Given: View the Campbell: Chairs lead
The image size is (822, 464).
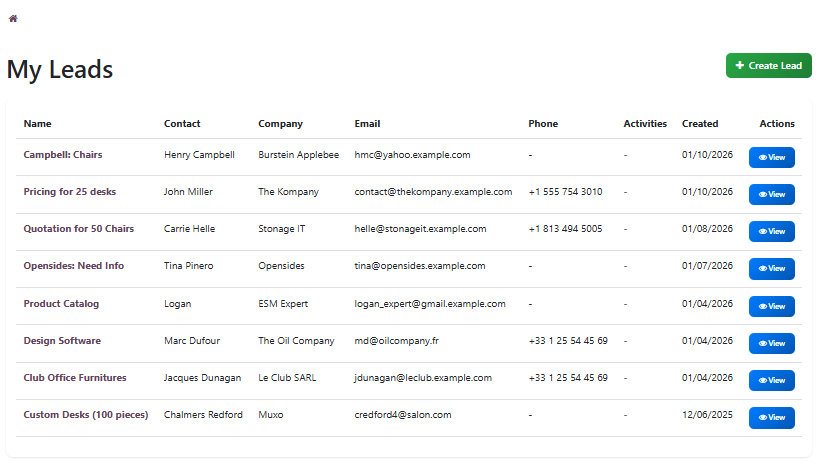Looking at the screenshot, I should [771, 157].
